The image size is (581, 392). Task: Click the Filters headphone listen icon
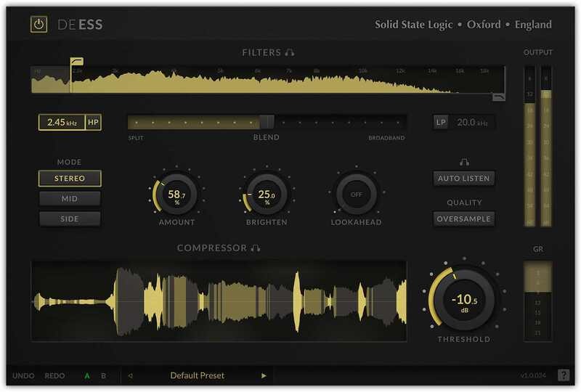point(290,52)
